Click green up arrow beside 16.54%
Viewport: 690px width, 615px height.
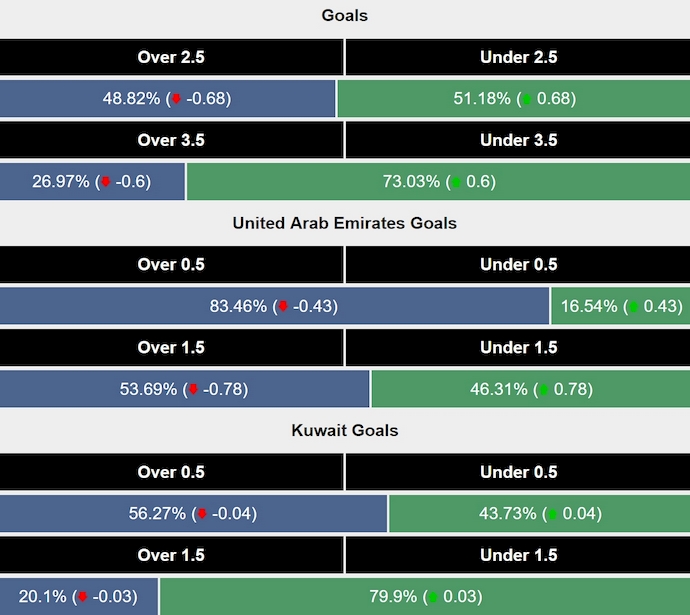tap(633, 306)
